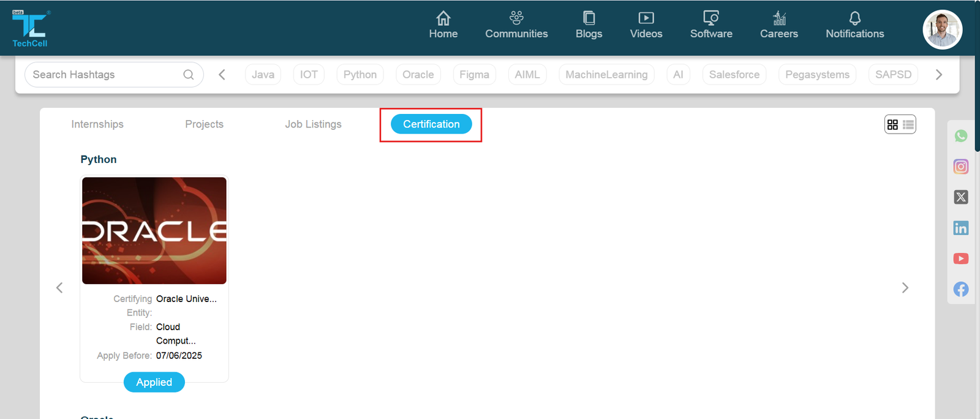
Task: Open the Job Listings tab
Action: 313,124
